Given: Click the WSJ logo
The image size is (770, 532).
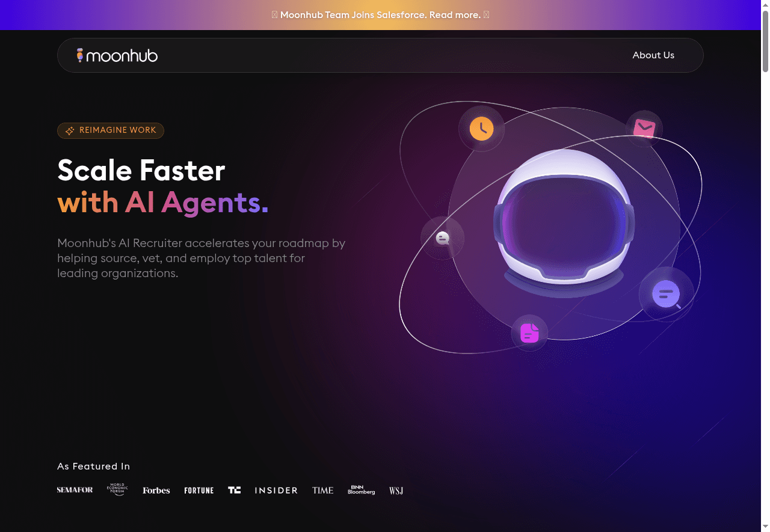Looking at the screenshot, I should tap(396, 491).
